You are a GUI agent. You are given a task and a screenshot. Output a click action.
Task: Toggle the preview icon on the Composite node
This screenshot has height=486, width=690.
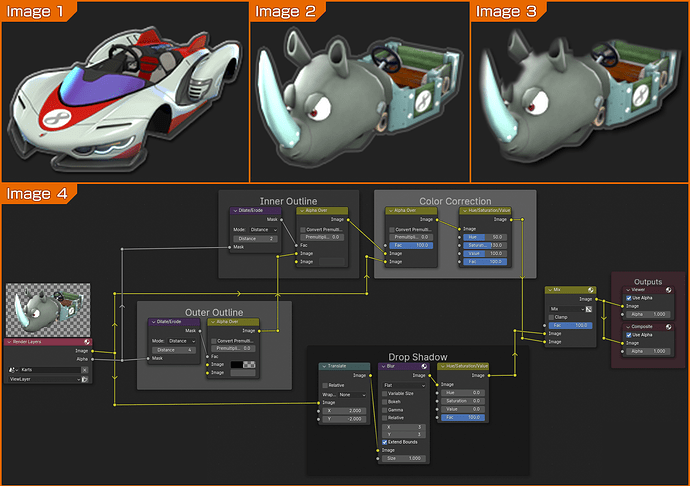point(668,327)
